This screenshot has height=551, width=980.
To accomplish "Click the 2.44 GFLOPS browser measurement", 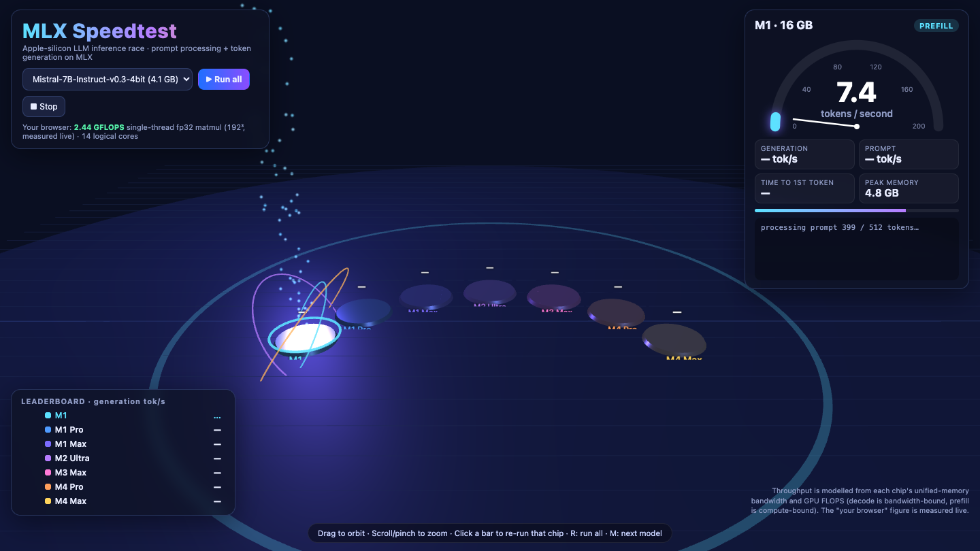I will point(99,127).
